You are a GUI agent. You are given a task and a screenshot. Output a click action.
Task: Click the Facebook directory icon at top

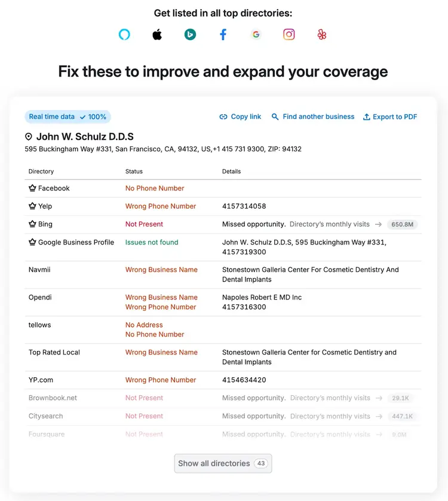pos(223,35)
